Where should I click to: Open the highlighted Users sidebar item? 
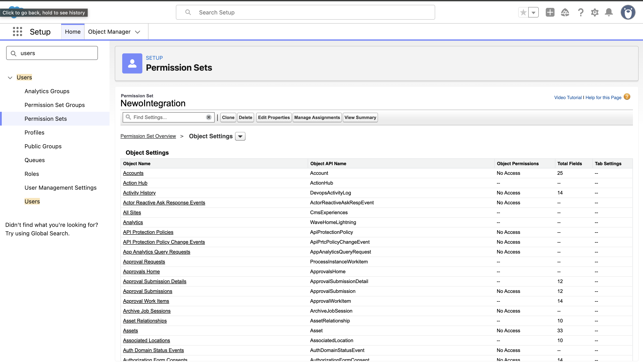[32, 201]
